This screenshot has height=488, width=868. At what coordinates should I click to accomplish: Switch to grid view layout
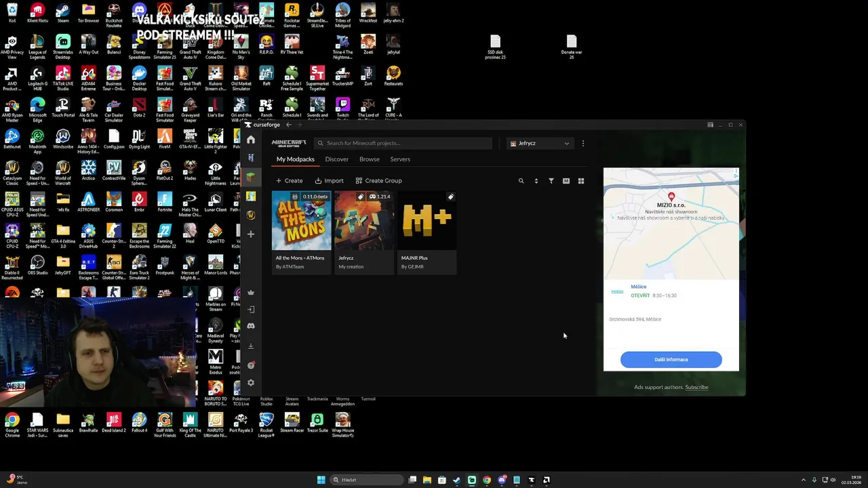[x=580, y=181]
